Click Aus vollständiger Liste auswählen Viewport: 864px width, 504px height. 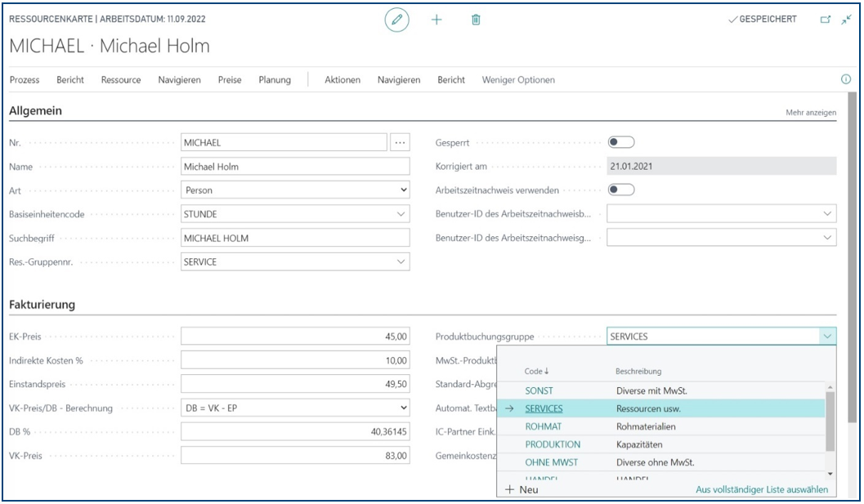tap(762, 489)
